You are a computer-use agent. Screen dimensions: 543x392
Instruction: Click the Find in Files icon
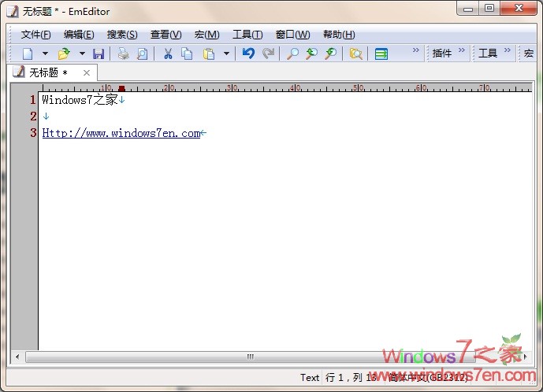(x=355, y=54)
